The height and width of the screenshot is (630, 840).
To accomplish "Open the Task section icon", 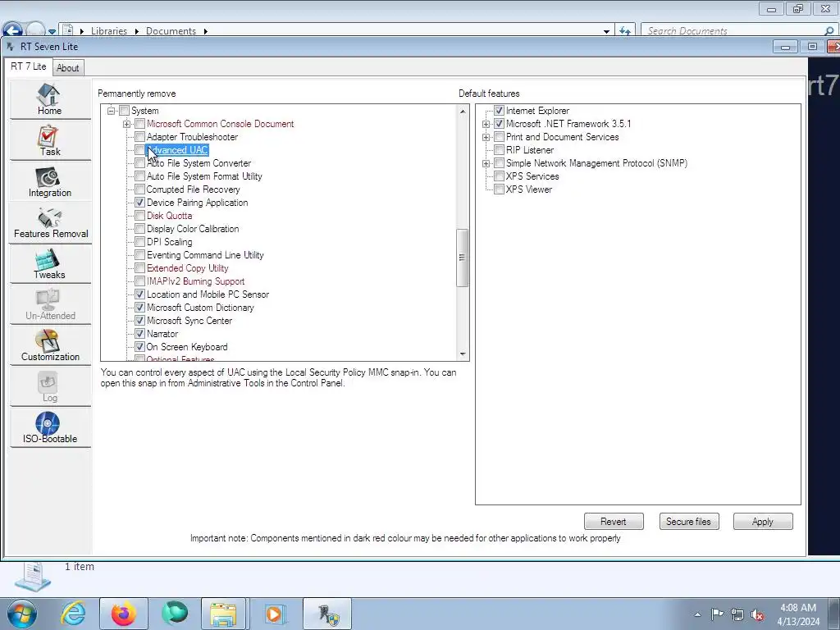I will click(x=50, y=141).
